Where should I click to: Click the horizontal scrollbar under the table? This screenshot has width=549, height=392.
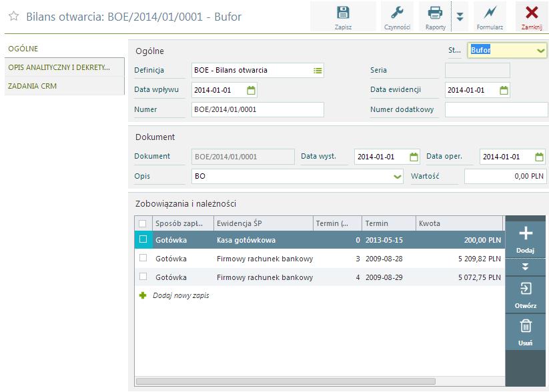coord(286,381)
